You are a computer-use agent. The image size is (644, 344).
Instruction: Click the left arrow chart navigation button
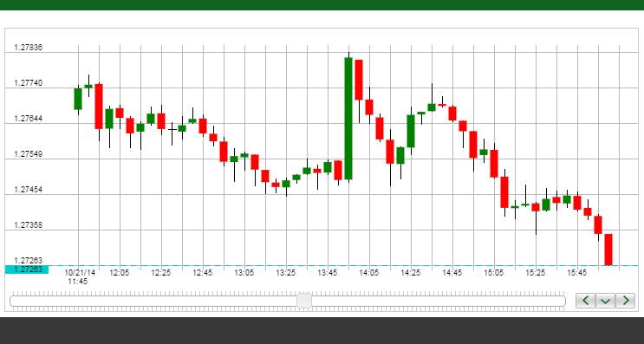(x=585, y=301)
